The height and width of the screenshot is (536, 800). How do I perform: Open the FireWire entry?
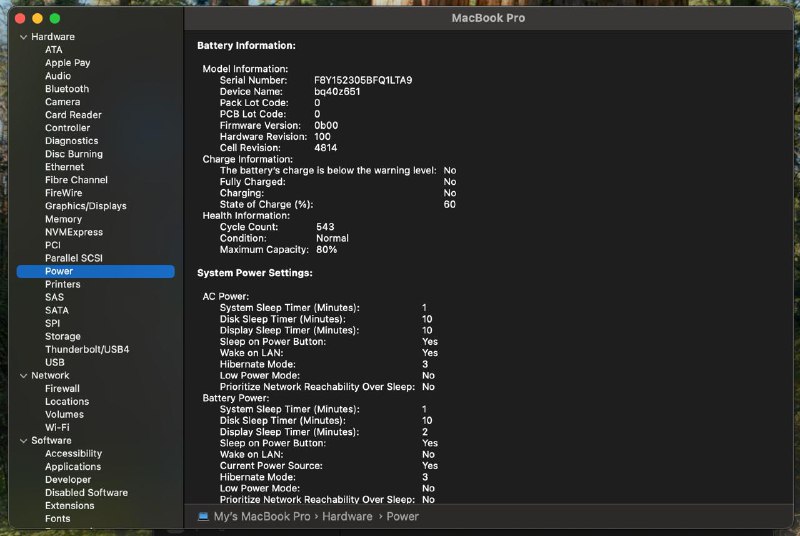(x=63, y=193)
